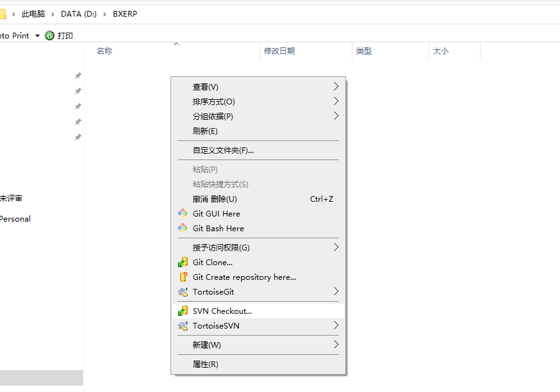Click the SVN Checkout icon
Viewport: 560px width, 392px height.
pos(183,311)
